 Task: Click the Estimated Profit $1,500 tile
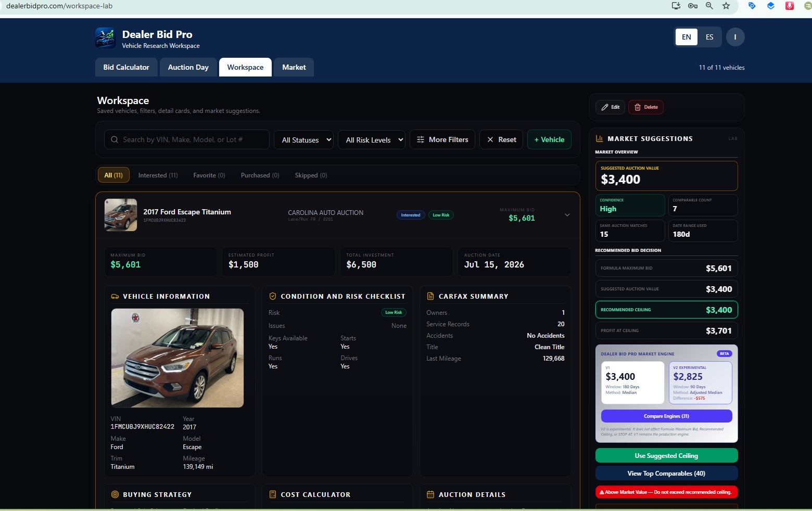[278, 261]
